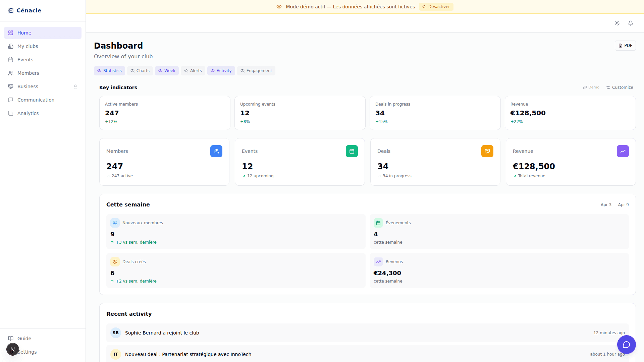Enable the Charts filter pill

coord(140,70)
